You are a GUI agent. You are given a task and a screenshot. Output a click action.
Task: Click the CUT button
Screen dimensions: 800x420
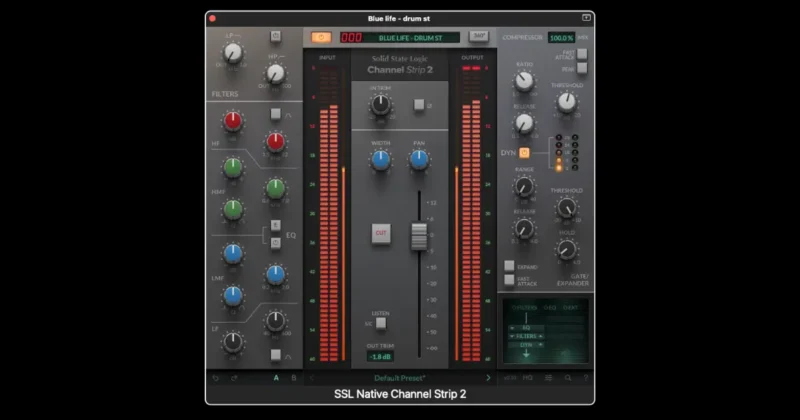tap(381, 233)
